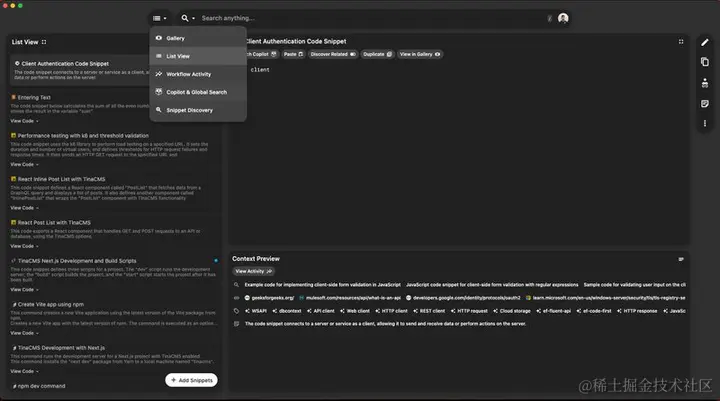This screenshot has height=401, width=720.
Task: Open the user profile avatar
Action: (563, 18)
